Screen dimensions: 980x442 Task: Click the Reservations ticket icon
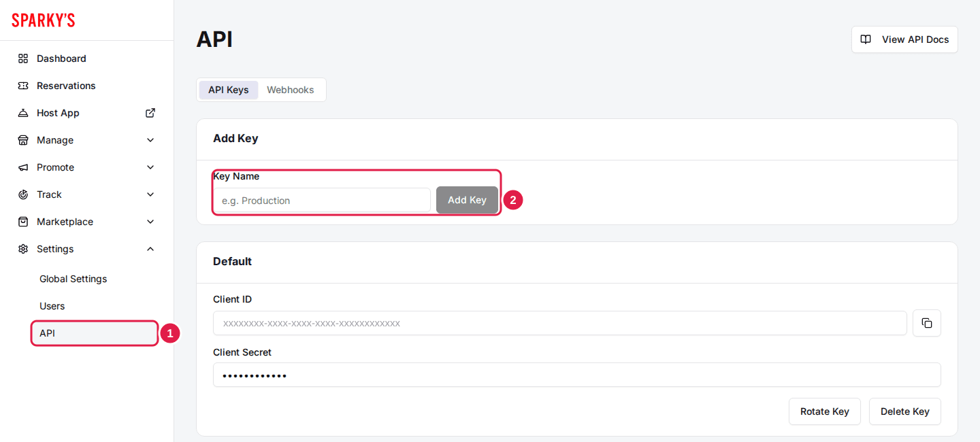(x=23, y=86)
